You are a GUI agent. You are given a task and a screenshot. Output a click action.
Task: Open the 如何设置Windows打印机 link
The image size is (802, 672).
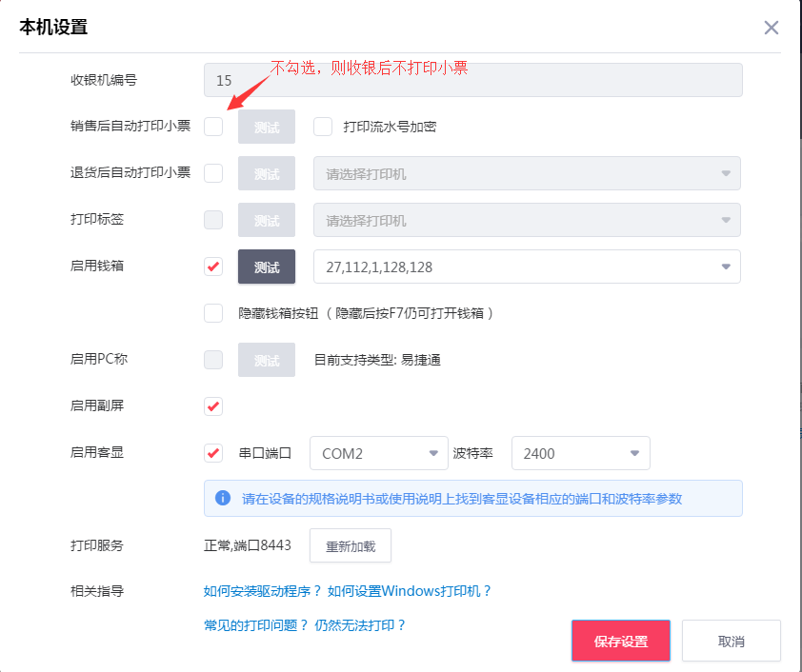coord(409,591)
